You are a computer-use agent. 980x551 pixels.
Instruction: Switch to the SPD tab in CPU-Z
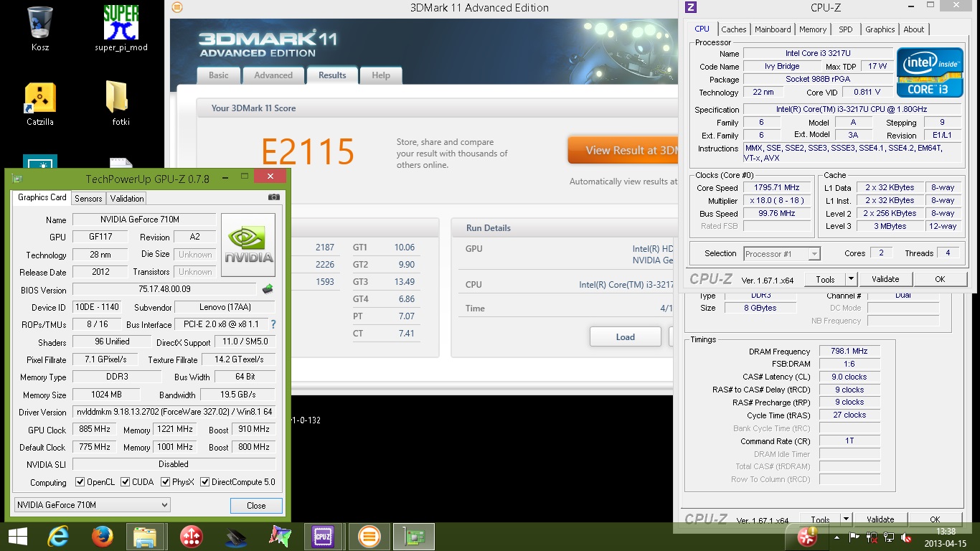click(x=846, y=29)
